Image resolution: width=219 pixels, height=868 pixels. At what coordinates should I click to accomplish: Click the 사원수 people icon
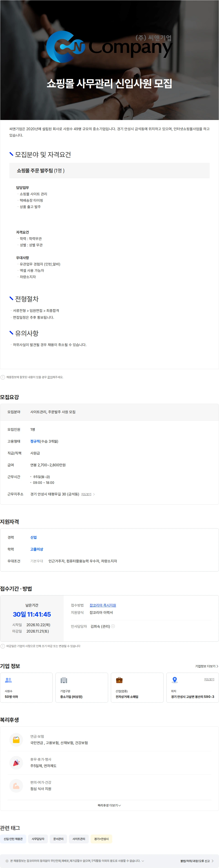pos(8,680)
